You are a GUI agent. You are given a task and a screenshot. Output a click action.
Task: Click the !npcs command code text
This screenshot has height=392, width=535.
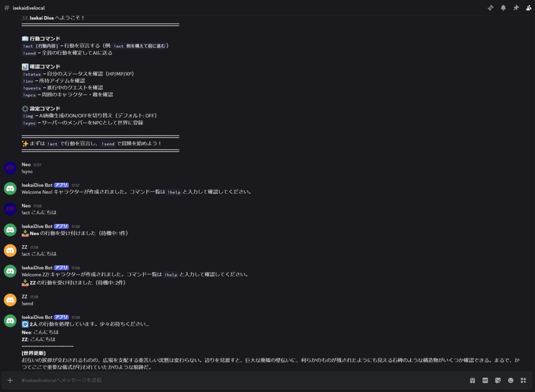(29, 95)
